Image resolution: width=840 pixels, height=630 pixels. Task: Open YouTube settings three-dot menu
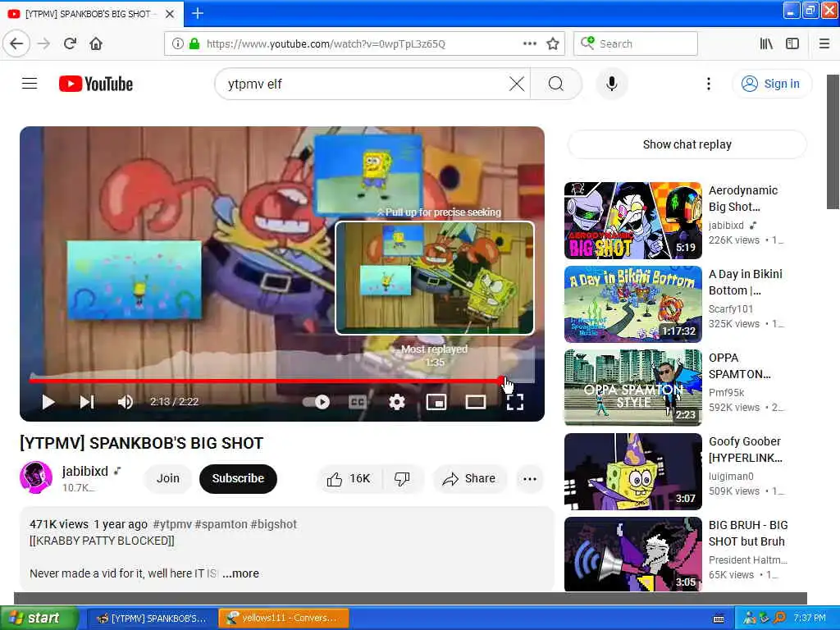tap(708, 84)
